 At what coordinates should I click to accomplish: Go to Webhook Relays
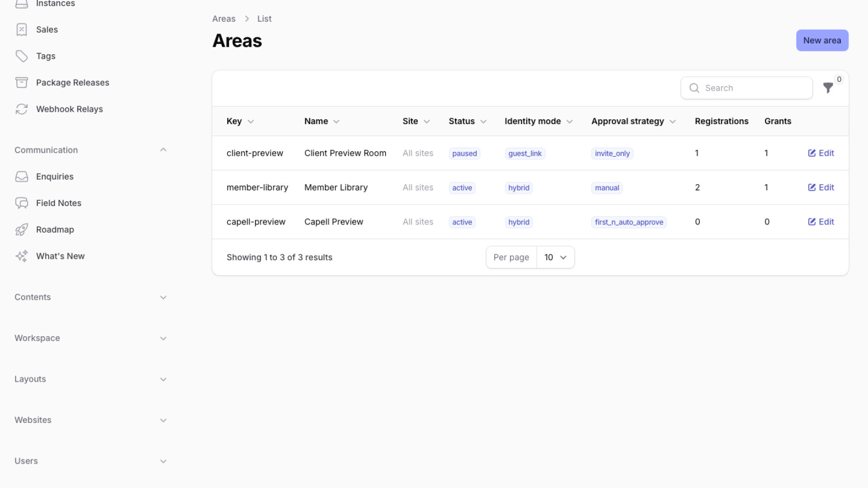pyautogui.click(x=69, y=110)
